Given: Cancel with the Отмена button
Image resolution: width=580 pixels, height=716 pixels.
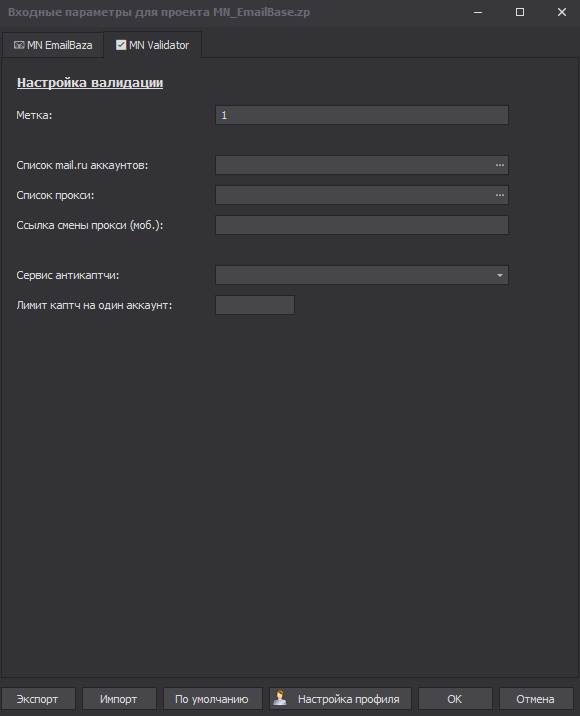Looking at the screenshot, I should point(536,699).
